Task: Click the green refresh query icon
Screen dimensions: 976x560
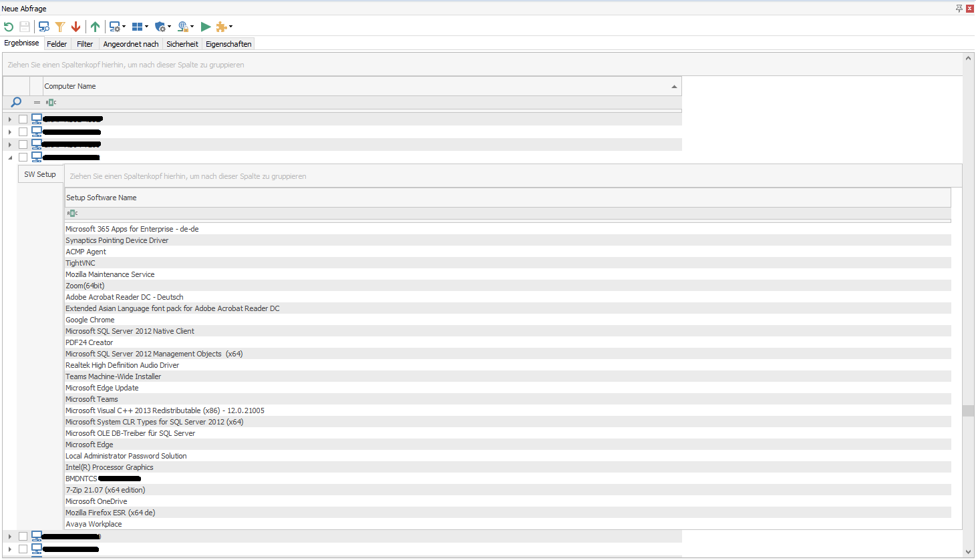Action: tap(9, 27)
